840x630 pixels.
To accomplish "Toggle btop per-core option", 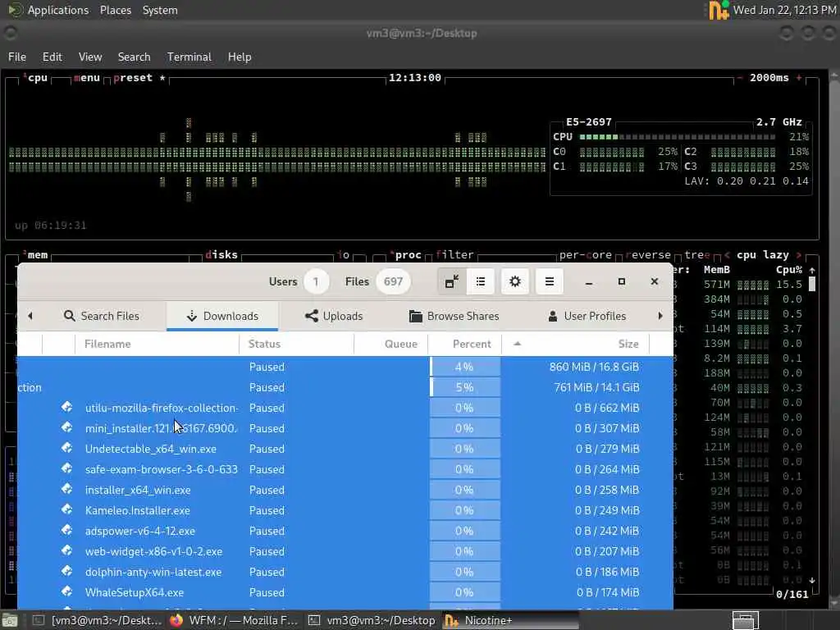I will (x=586, y=255).
